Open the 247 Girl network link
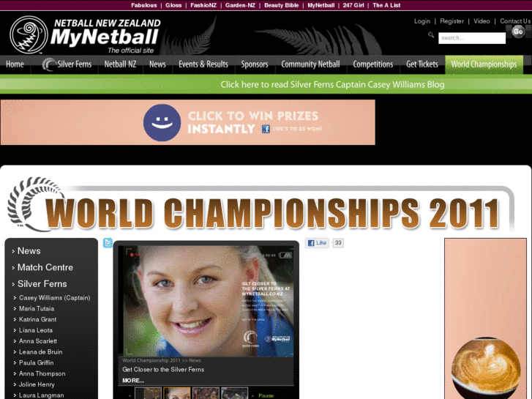Image resolution: width=532 pixels, height=399 pixels. pos(353,5)
